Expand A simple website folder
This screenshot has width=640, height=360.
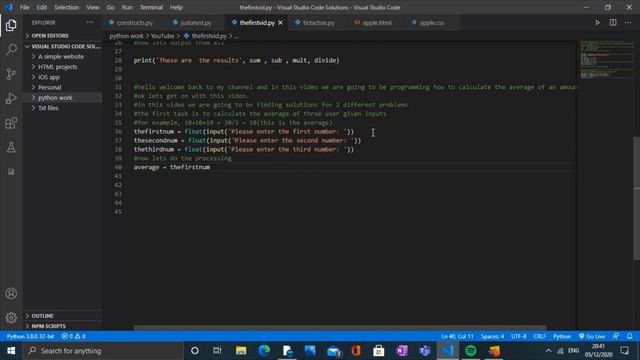pyautogui.click(x=62, y=57)
